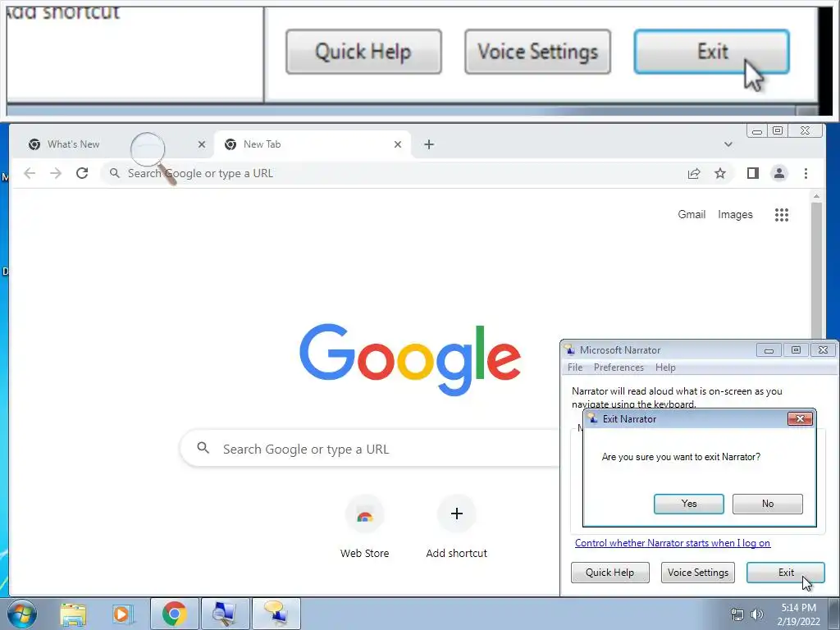Reload the current Chrome page
The width and height of the screenshot is (840, 630).
click(x=82, y=173)
